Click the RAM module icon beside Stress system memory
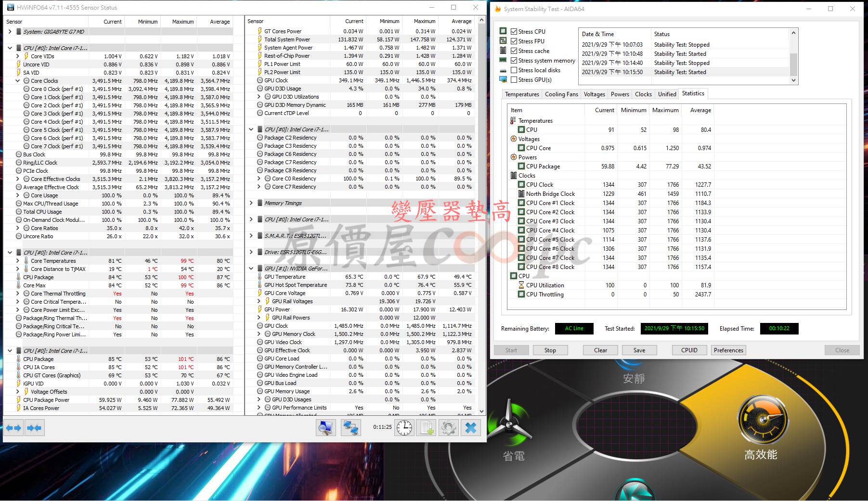Screen dimensions: 868x501 (x=503, y=60)
